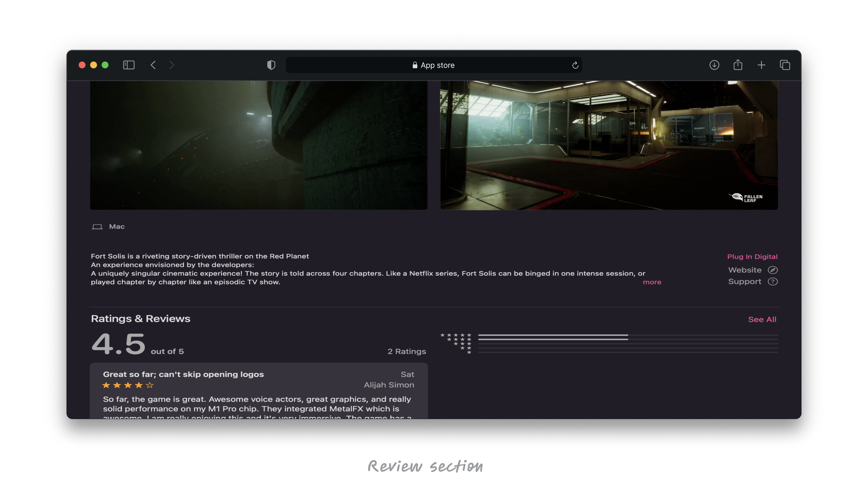868x504 pixels.
Task: Go back with the left chevron
Action: click(153, 65)
